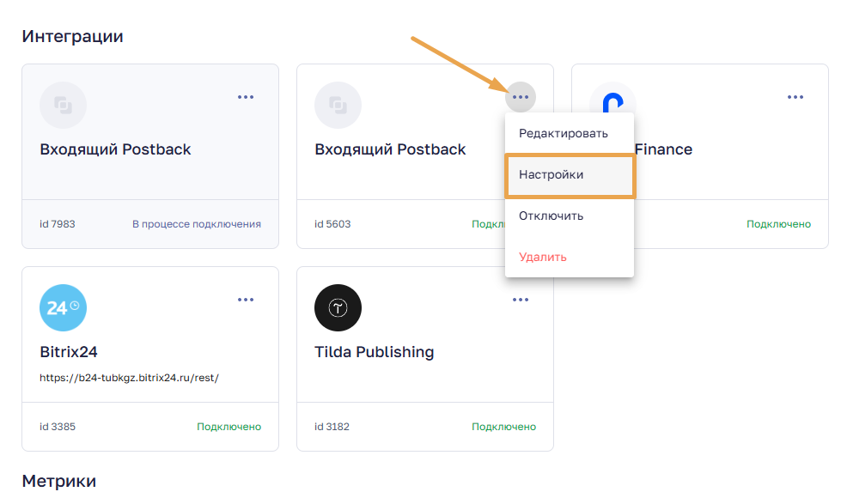Open the Finance card three-dot menu
841x504 pixels.
pyautogui.click(x=795, y=97)
